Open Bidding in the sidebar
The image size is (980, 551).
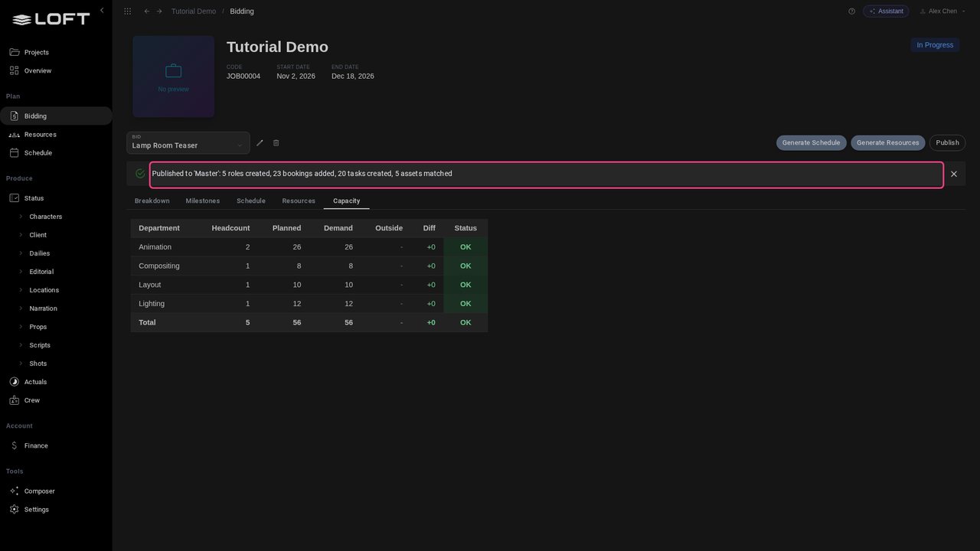pos(56,116)
